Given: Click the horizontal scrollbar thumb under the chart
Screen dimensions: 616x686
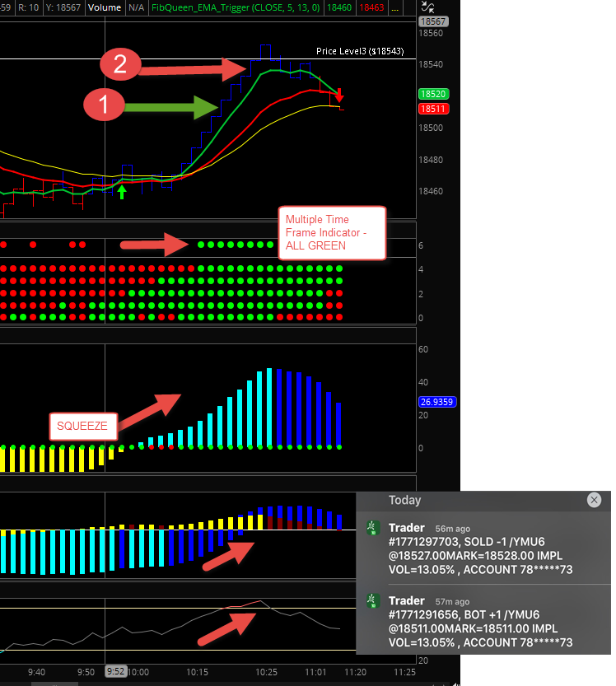Looking at the screenshot, I should point(54,684).
